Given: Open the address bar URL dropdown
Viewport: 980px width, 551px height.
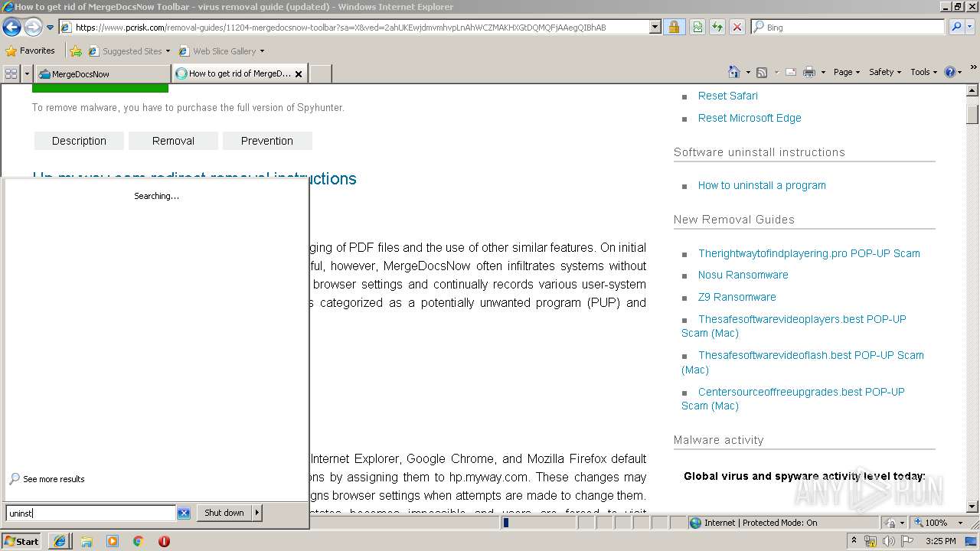Looking at the screenshot, I should (655, 27).
